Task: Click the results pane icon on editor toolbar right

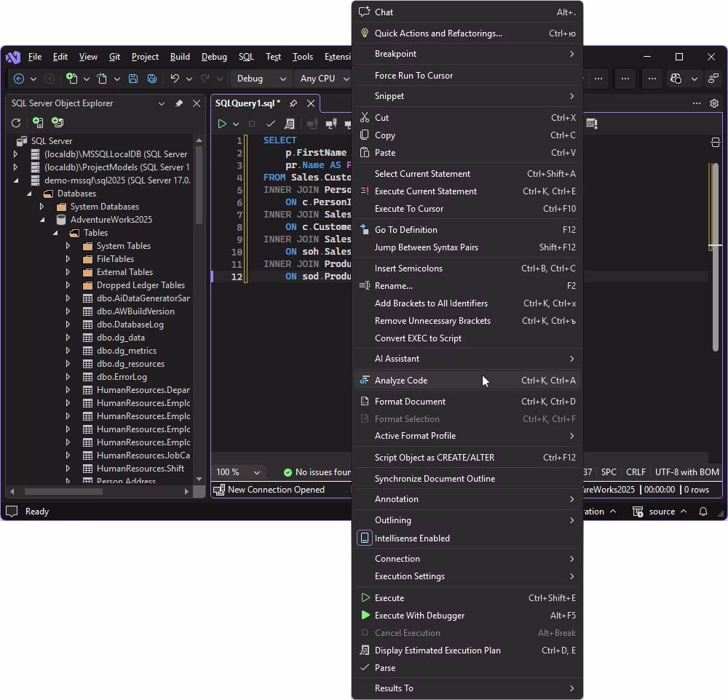Action: [591, 124]
